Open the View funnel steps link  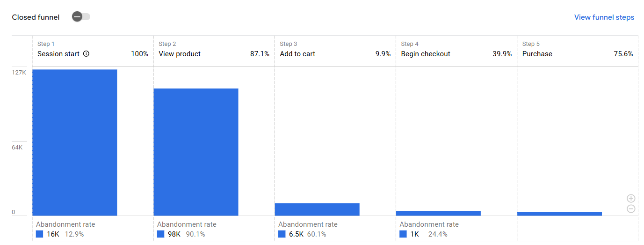click(604, 17)
